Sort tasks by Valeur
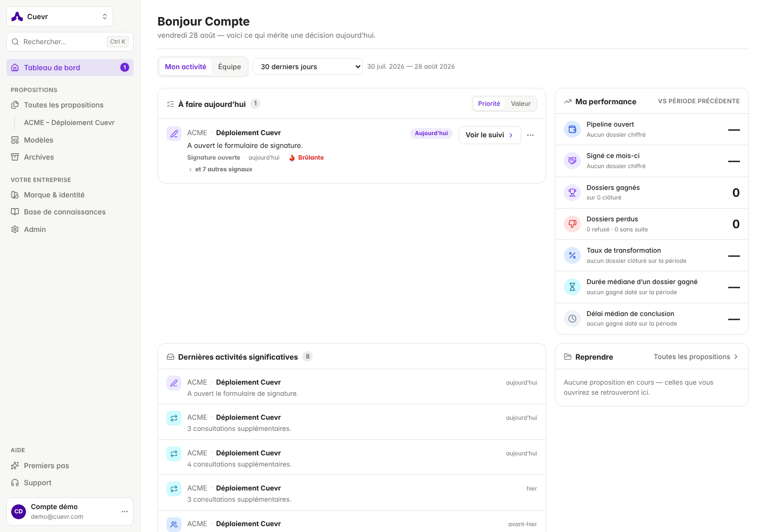Image resolution: width=766 pixels, height=532 pixels. click(521, 104)
